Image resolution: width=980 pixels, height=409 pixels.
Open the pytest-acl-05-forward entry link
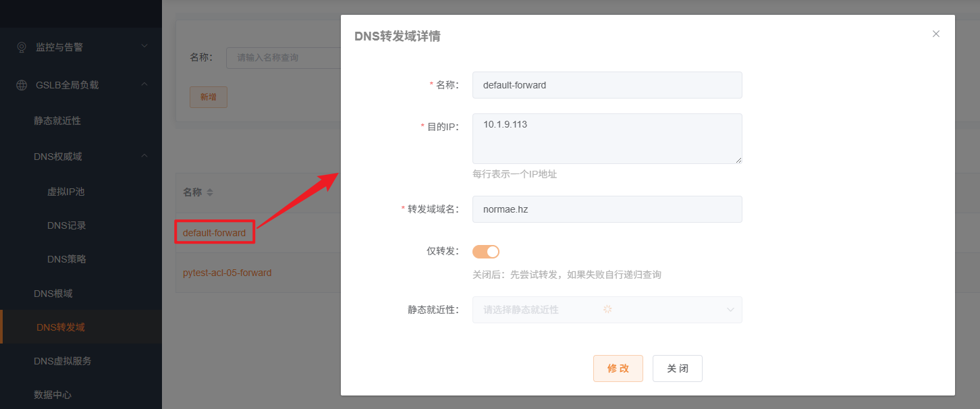(x=228, y=273)
